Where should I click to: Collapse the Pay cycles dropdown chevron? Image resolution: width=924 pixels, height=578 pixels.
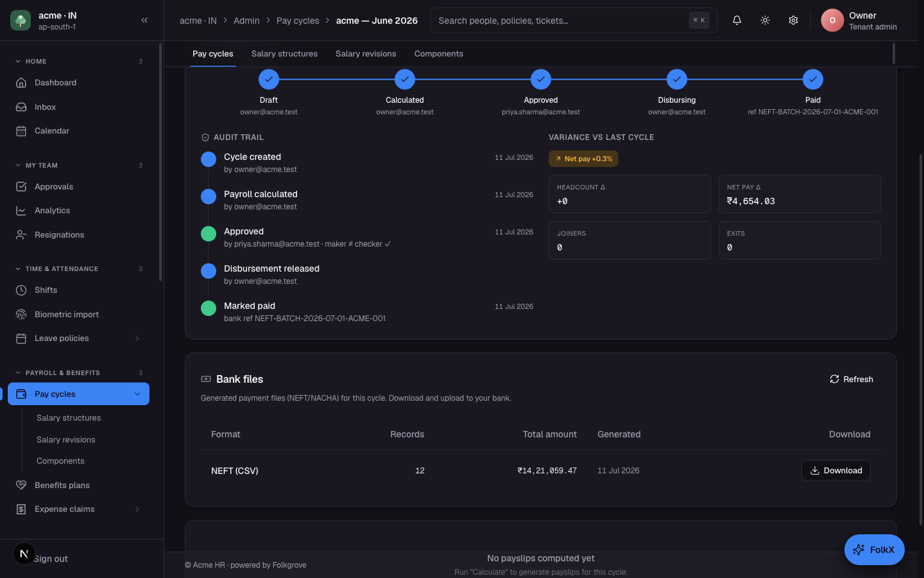tap(137, 394)
